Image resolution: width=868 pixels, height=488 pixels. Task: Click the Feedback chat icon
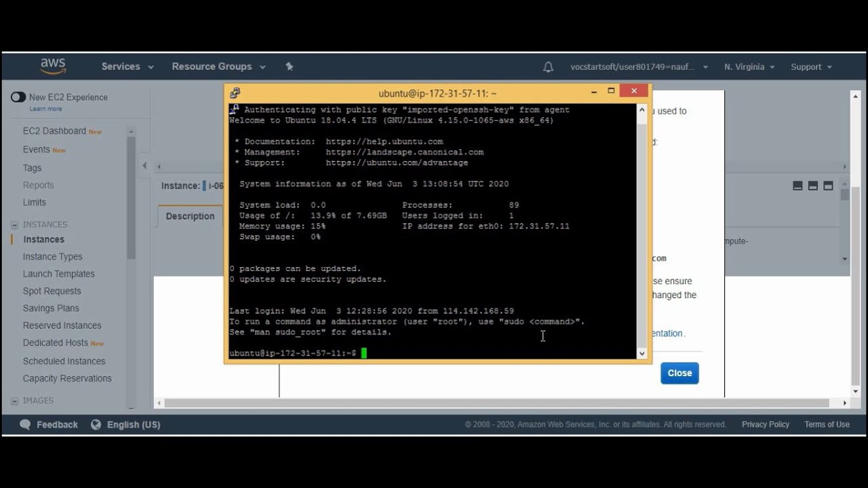click(x=25, y=424)
